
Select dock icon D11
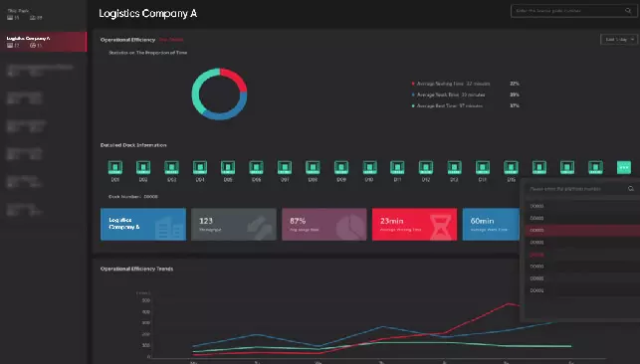pyautogui.click(x=397, y=167)
